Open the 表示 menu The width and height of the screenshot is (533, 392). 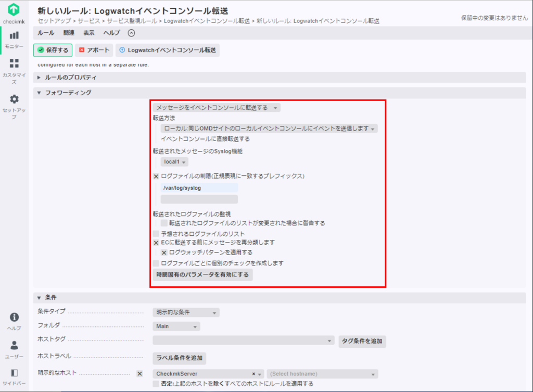(x=88, y=33)
